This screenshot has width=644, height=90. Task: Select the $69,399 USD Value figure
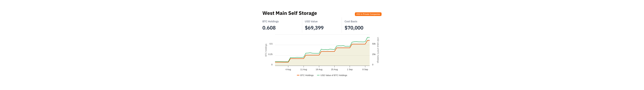pyautogui.click(x=314, y=28)
